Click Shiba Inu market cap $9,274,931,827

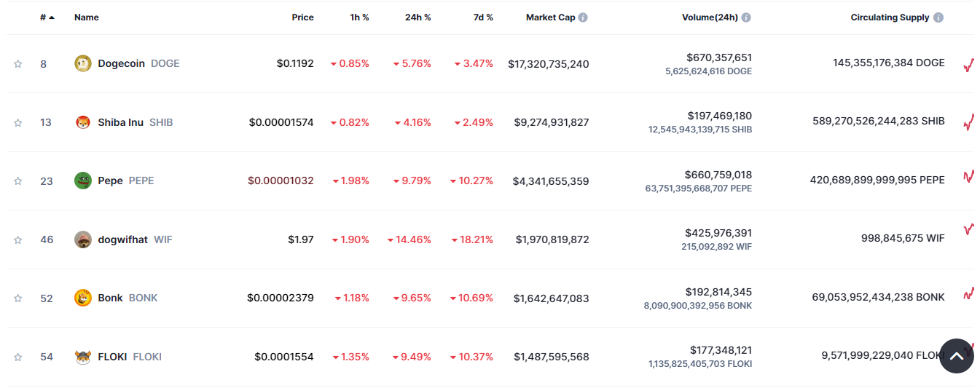point(552,122)
